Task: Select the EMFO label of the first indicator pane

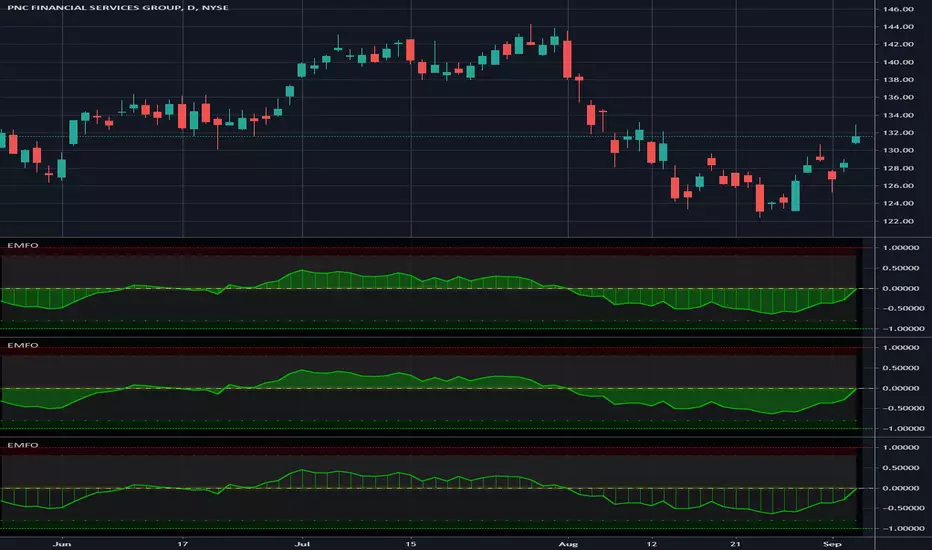Action: [23, 245]
